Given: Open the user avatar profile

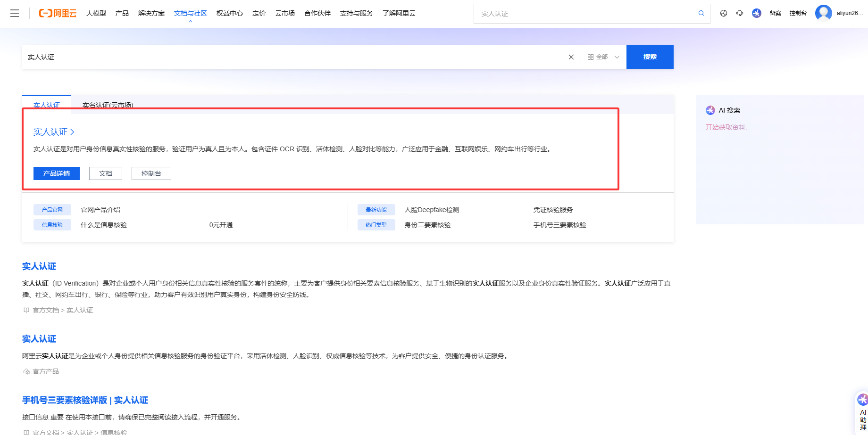Looking at the screenshot, I should coord(823,13).
